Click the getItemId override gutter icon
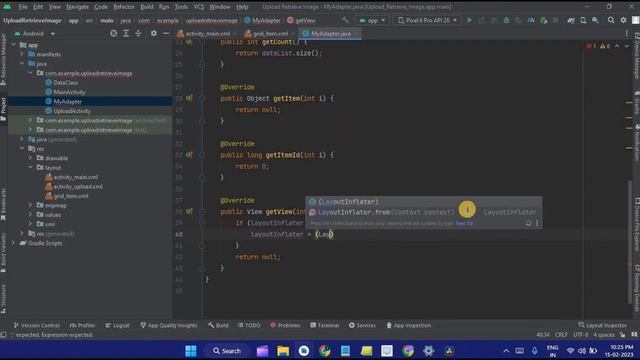 (x=189, y=155)
